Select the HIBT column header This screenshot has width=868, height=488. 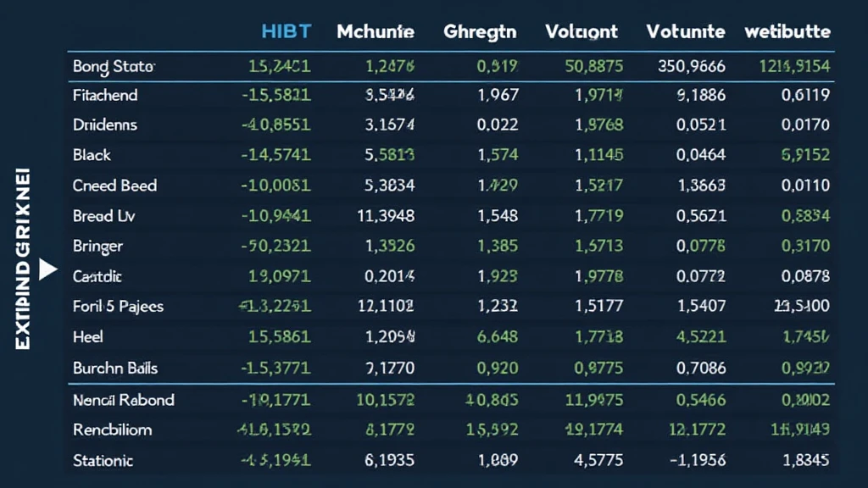coord(286,32)
